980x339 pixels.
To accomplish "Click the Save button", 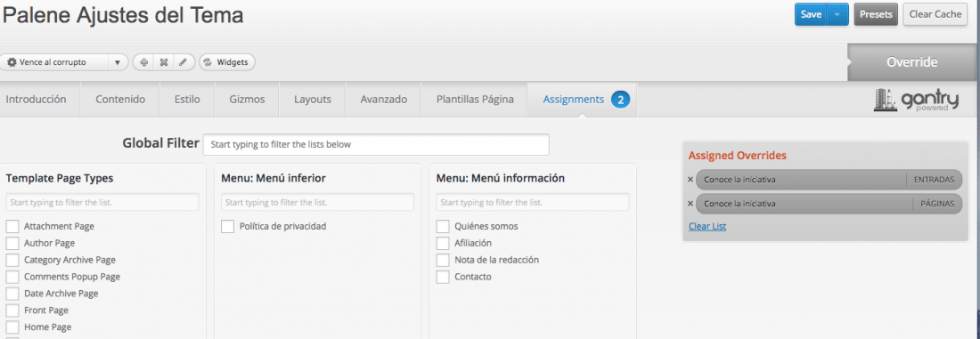I will (x=811, y=14).
